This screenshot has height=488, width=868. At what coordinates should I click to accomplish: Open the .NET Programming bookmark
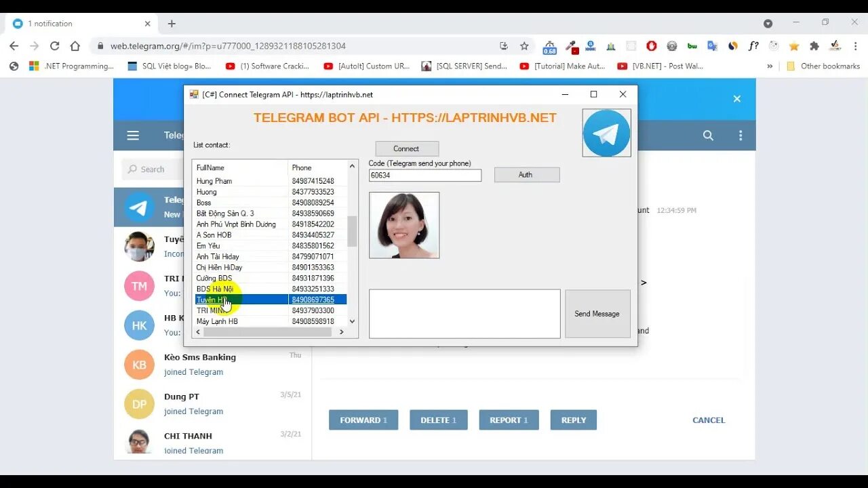point(71,66)
